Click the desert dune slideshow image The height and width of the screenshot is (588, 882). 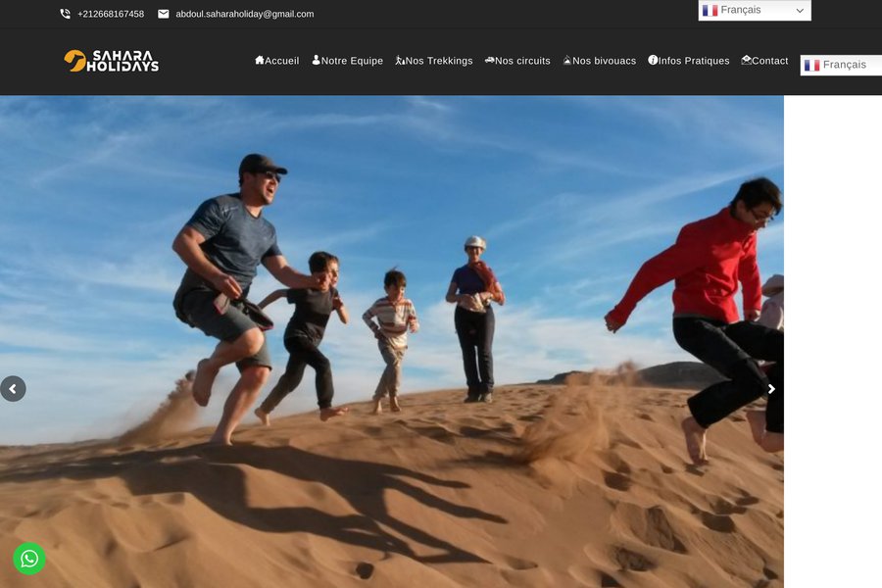pos(391,342)
